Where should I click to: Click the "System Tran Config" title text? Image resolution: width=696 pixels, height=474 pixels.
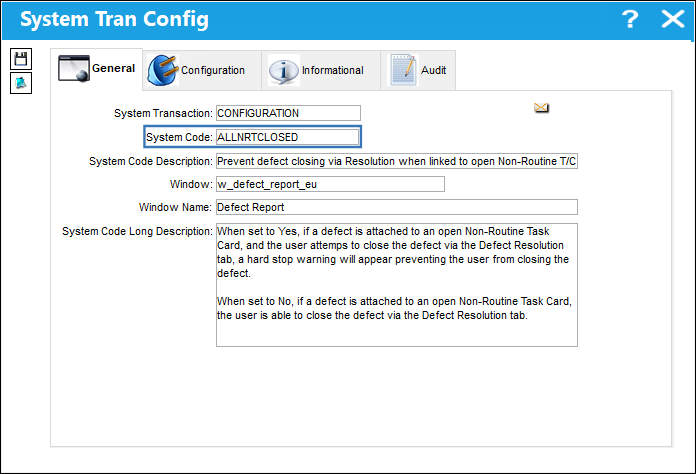[x=114, y=20]
